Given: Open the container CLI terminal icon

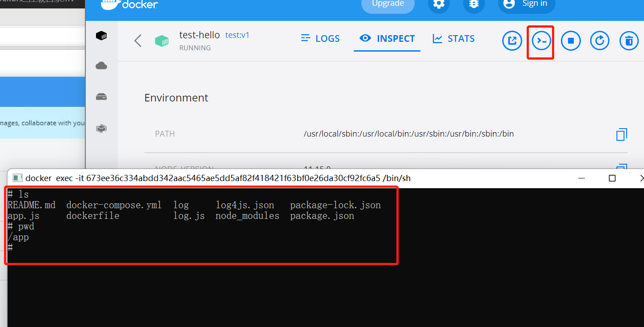Looking at the screenshot, I should [x=541, y=41].
